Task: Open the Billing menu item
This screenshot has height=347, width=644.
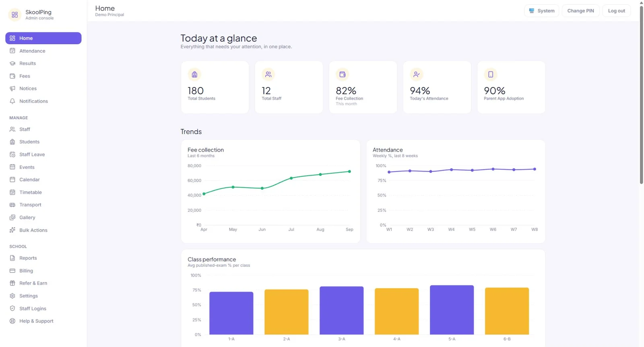Action: click(x=43, y=271)
